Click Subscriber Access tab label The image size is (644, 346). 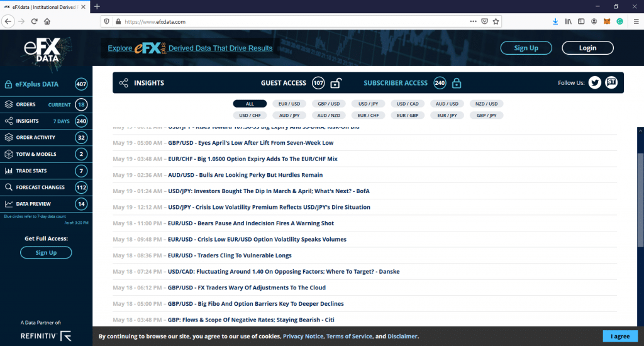(x=396, y=83)
